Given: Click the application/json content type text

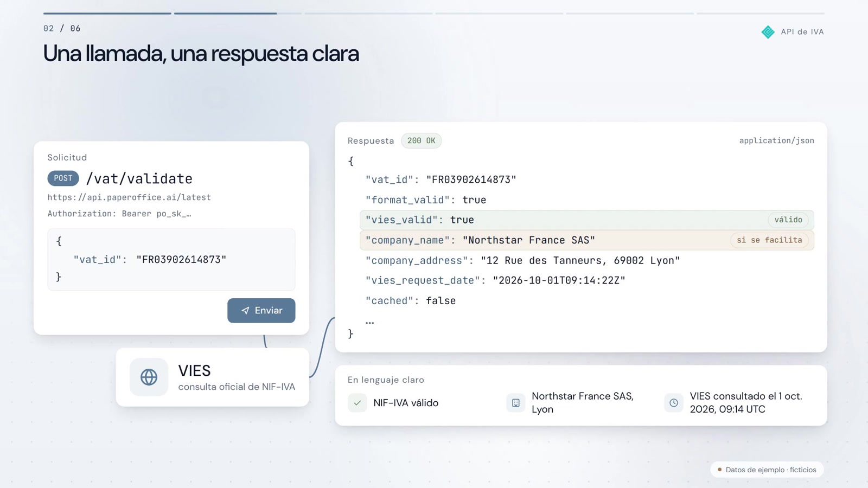Looking at the screenshot, I should click(776, 140).
